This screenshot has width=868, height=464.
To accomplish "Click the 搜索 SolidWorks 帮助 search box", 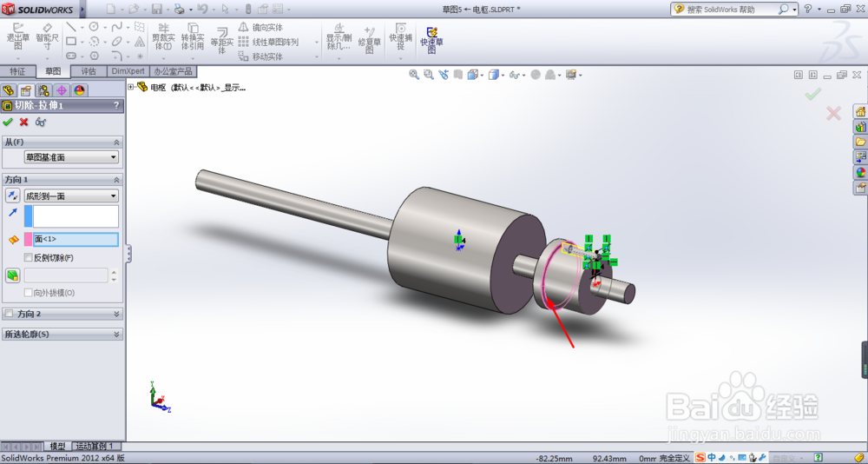I will click(x=731, y=10).
